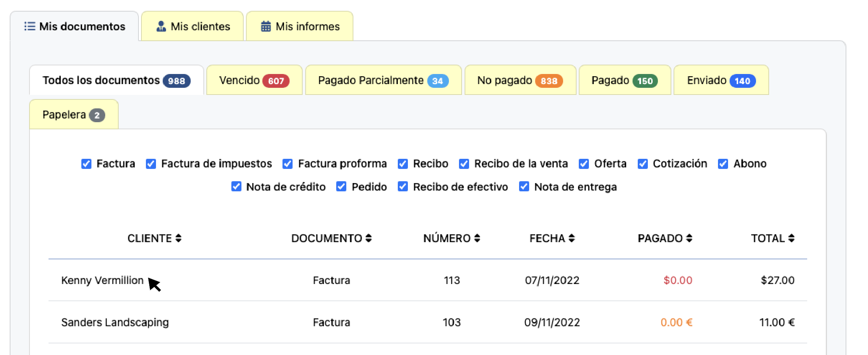This screenshot has height=355, width=868.
Task: Switch to Mis informes tab
Action: pyautogui.click(x=300, y=26)
